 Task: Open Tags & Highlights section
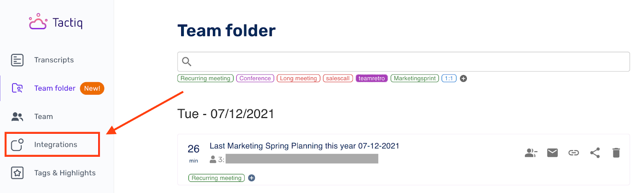pyautogui.click(x=64, y=173)
